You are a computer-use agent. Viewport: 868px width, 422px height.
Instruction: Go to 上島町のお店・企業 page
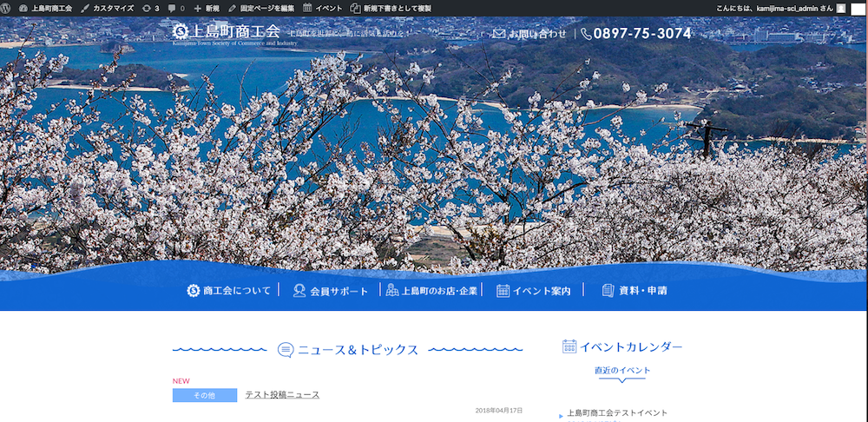tap(432, 291)
